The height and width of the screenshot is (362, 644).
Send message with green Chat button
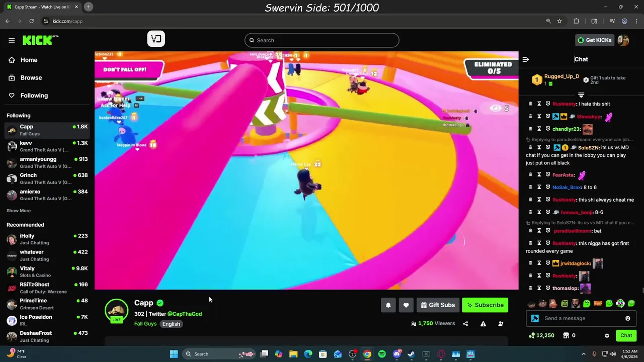point(626,335)
